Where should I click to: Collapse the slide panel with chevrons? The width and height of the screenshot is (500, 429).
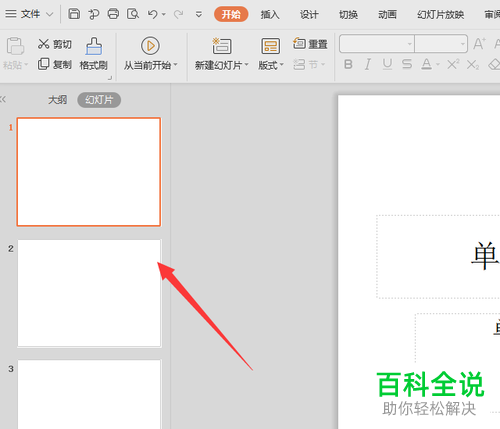[x=3, y=99]
